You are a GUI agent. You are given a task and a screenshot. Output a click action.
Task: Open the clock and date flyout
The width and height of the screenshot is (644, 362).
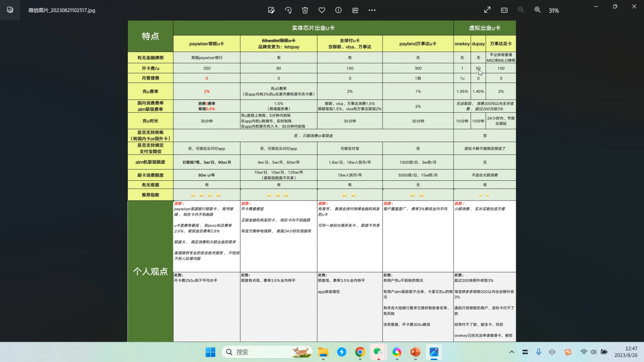click(x=625, y=352)
